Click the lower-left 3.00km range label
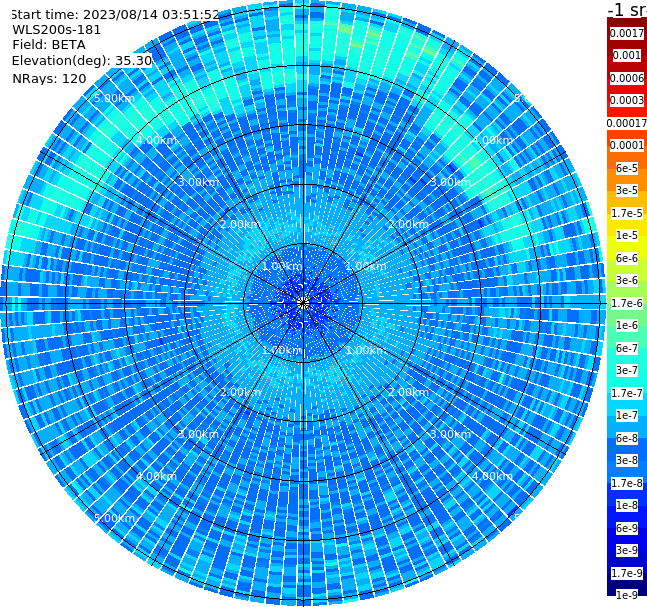Viewport: 647px width, 607px height. 198,434
